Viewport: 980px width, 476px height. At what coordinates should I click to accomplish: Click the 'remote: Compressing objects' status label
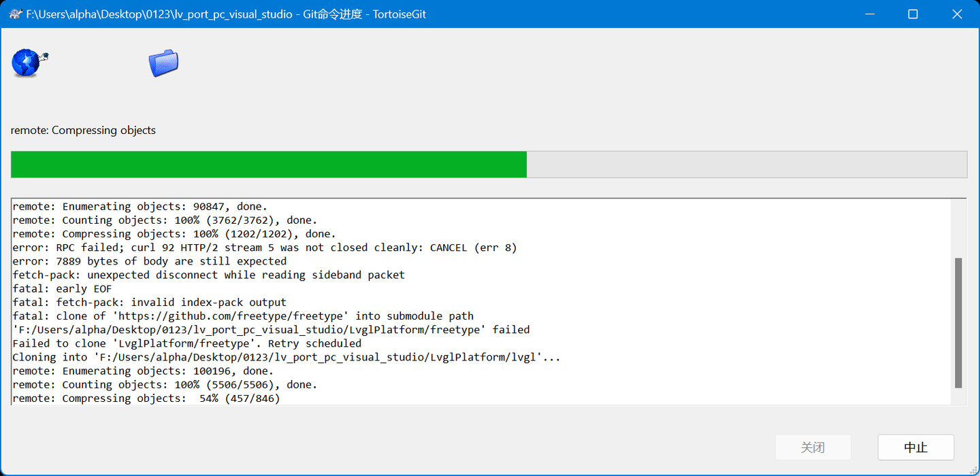(x=83, y=130)
